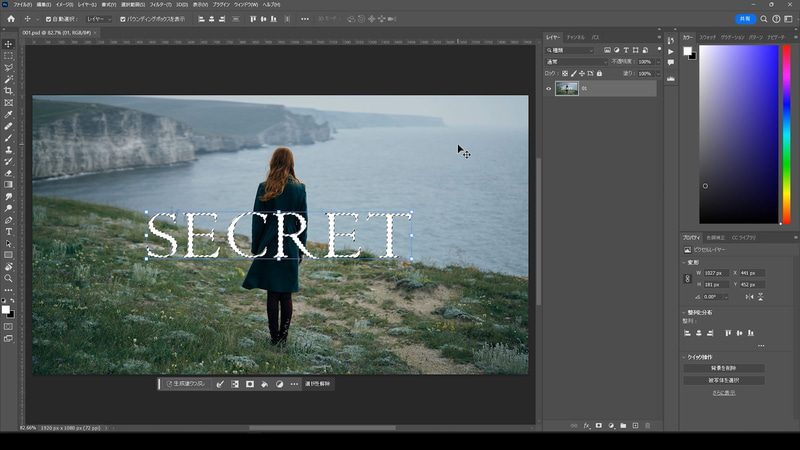Click the 被写体を選択 button

coord(723,380)
